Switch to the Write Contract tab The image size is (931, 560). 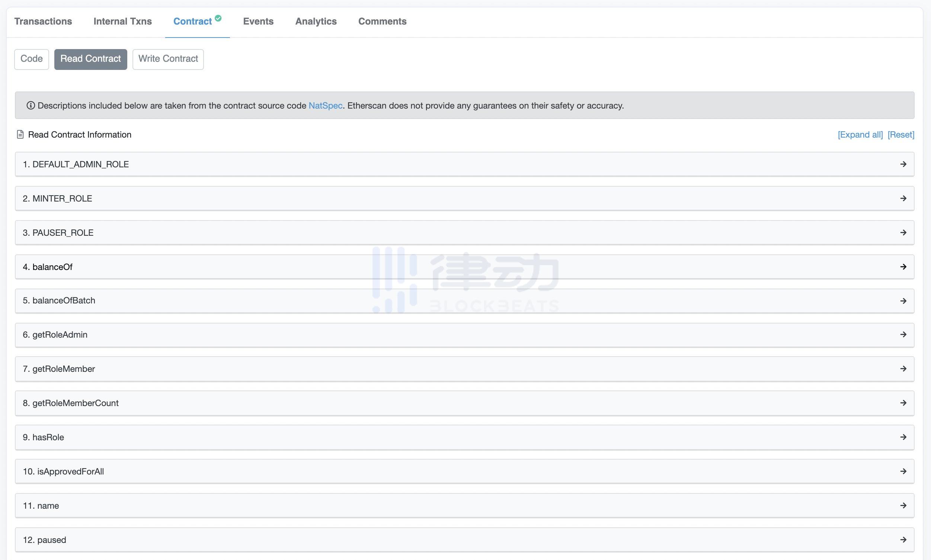click(x=168, y=59)
